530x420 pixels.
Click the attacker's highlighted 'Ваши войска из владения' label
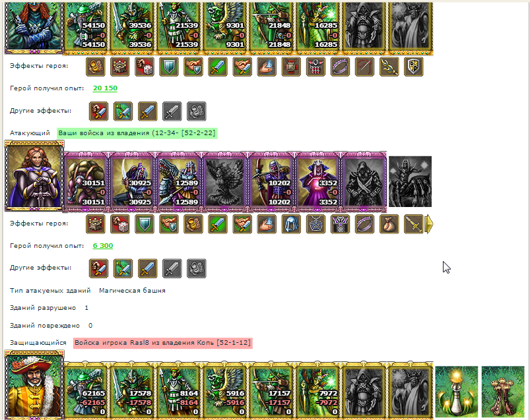pos(137,133)
